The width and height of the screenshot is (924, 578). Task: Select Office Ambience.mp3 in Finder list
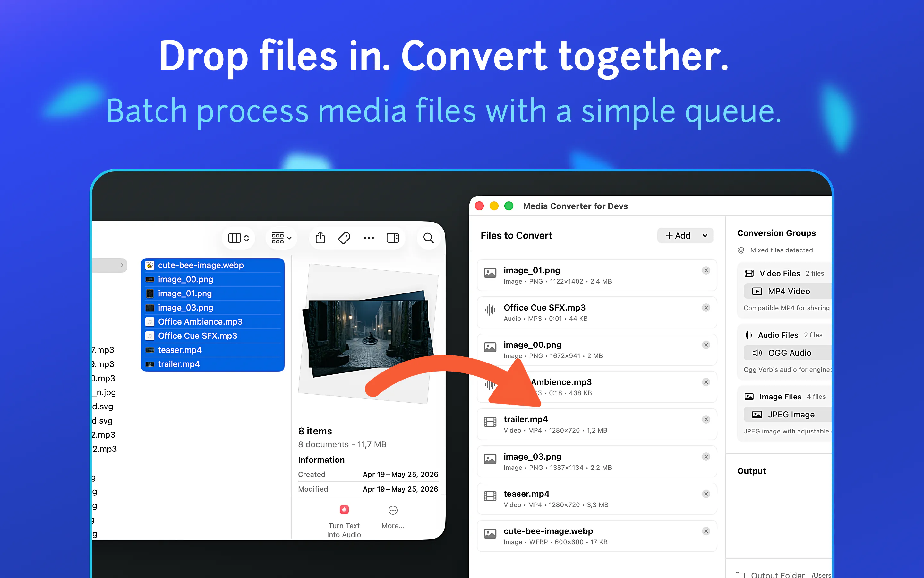pos(213,322)
